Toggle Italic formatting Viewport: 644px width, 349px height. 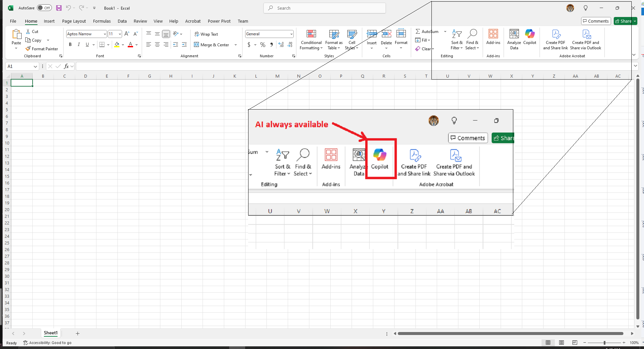(79, 44)
